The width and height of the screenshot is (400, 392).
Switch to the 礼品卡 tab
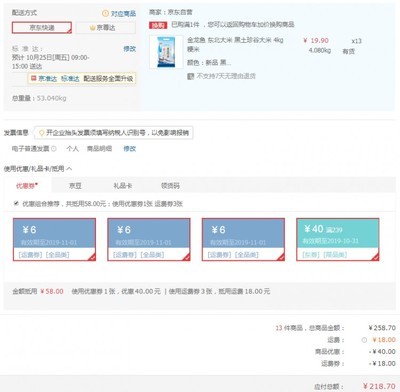tap(122, 186)
